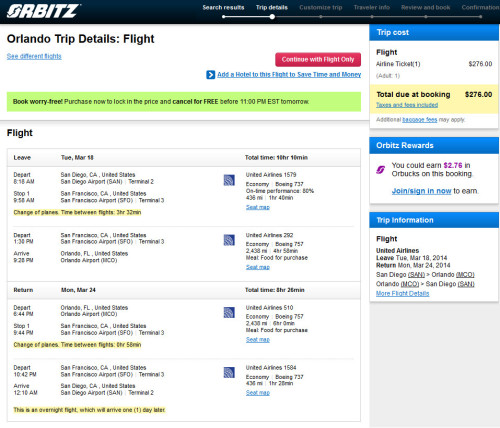Click United Airlines logo for flight 510
The height and width of the screenshot is (428, 500).
[229, 312]
